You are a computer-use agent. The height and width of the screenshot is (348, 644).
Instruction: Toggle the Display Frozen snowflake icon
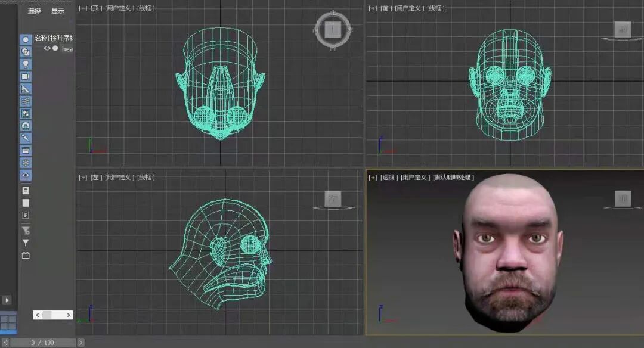point(26,163)
